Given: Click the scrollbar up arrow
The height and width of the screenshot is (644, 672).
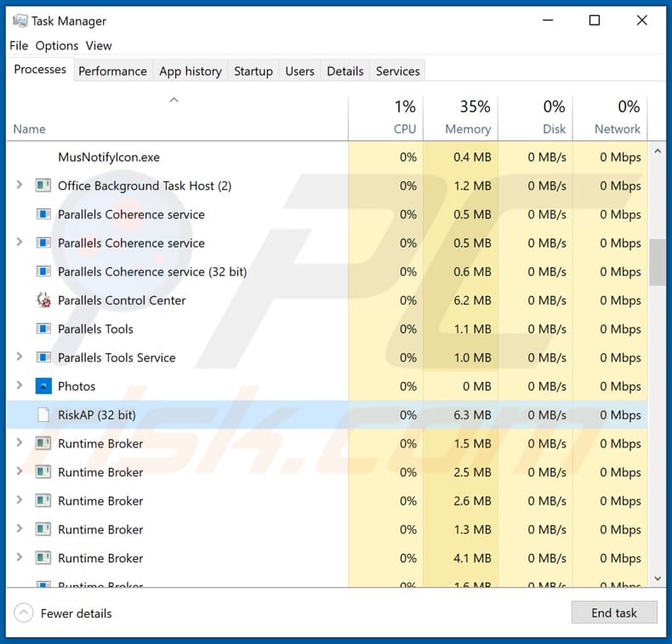Looking at the screenshot, I should 658,151.
